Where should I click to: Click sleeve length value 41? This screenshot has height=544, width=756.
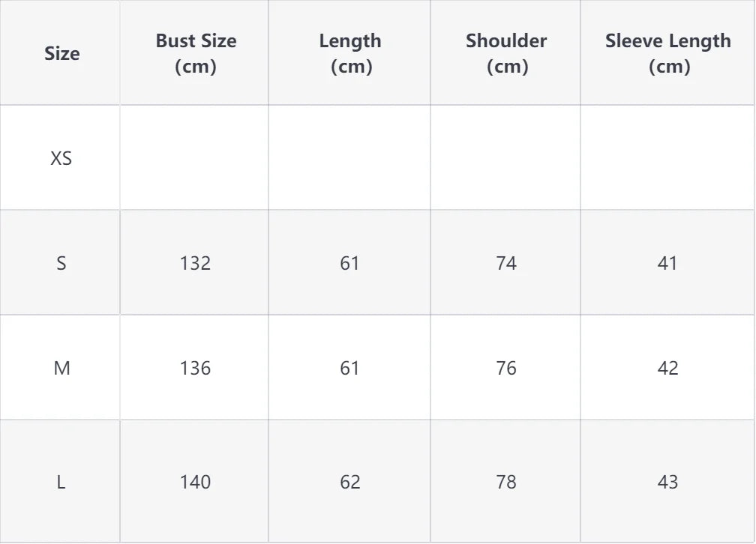667,263
